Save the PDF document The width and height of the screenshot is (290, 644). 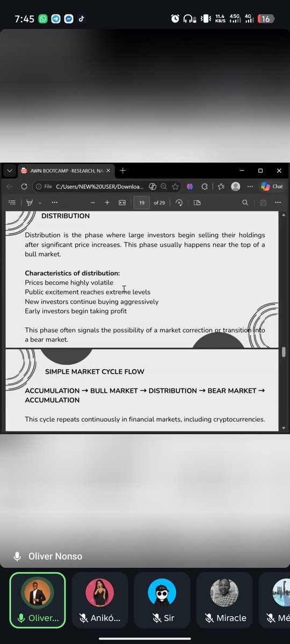pos(263,202)
